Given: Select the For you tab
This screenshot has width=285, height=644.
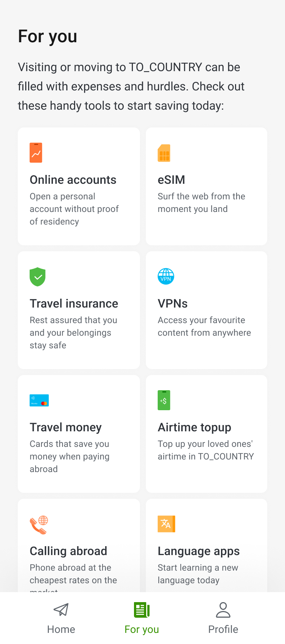Looking at the screenshot, I should point(142,618).
